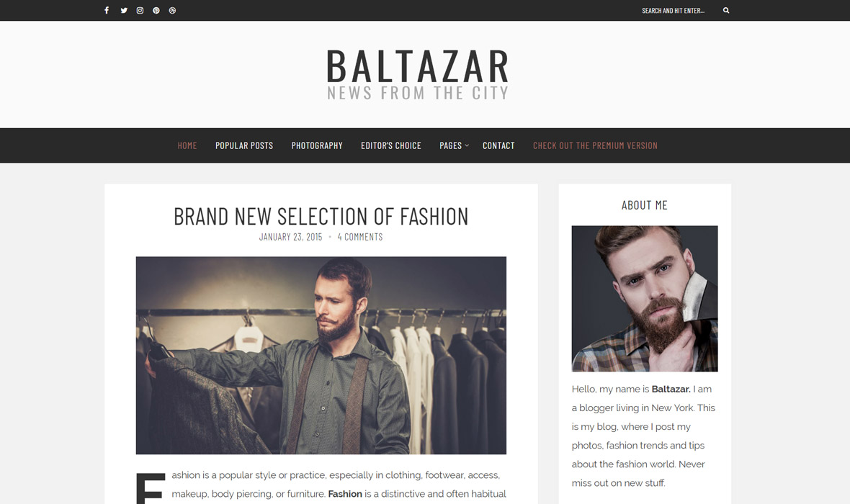850x504 pixels.
Task: Open 'Brand New Selection of Fashion' post title
Action: click(321, 216)
